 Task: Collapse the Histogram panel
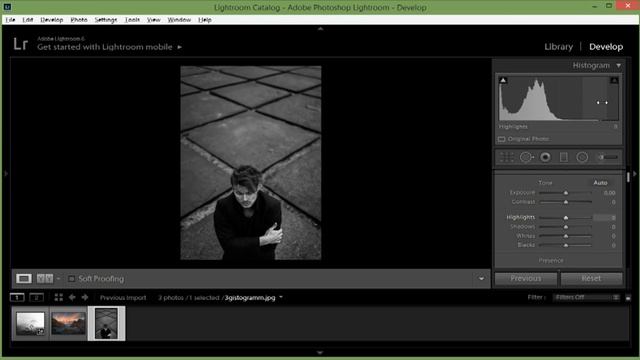click(x=618, y=66)
